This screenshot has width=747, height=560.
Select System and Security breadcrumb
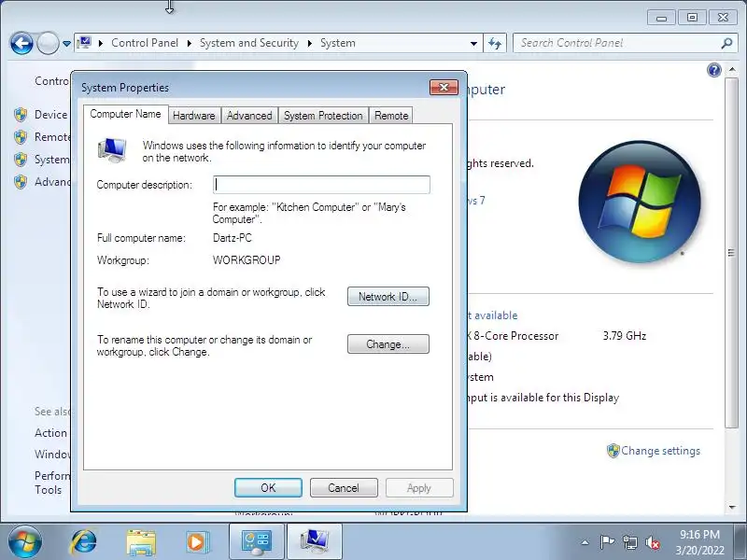249,43
